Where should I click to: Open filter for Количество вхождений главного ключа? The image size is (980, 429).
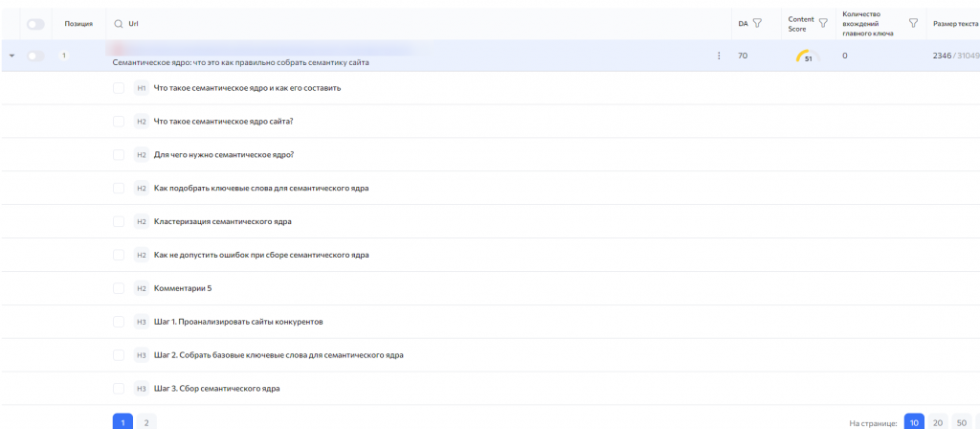(x=913, y=23)
